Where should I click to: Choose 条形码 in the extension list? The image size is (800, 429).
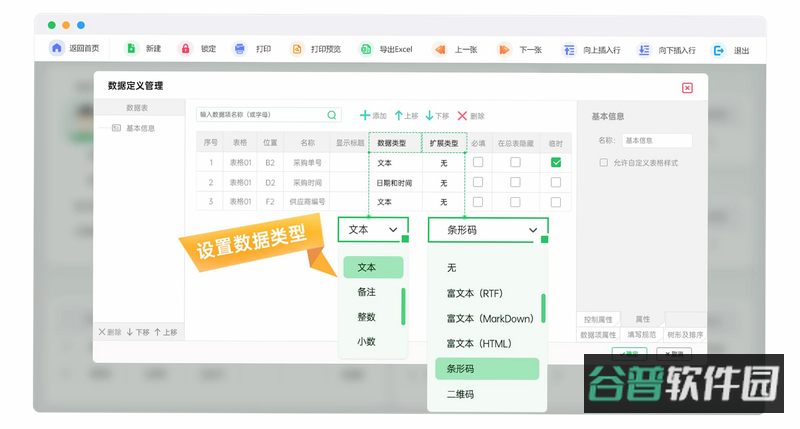coord(487,368)
